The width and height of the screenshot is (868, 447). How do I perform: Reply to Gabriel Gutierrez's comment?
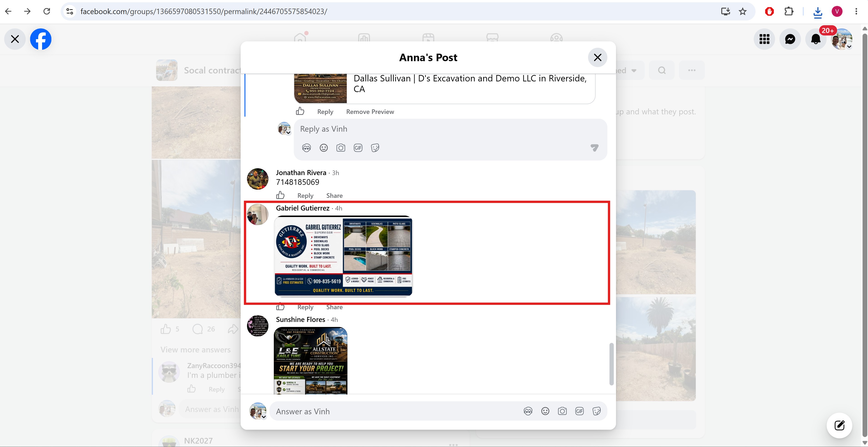pyautogui.click(x=305, y=307)
